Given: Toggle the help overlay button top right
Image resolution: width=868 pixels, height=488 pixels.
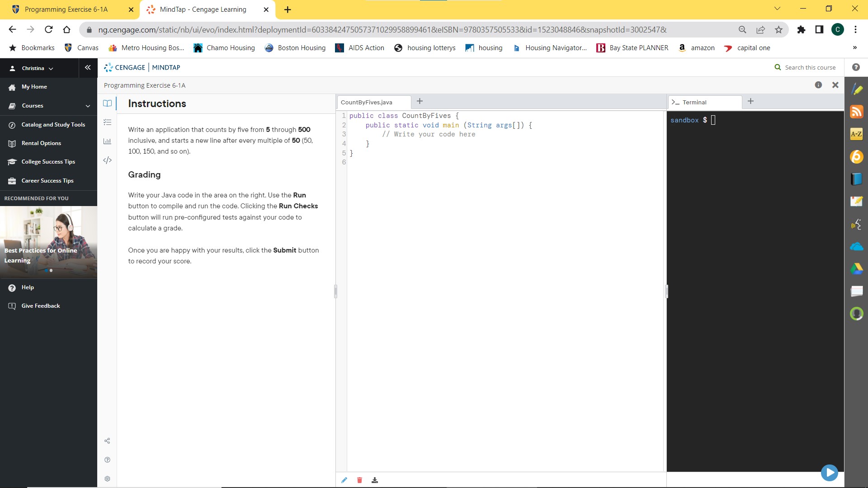Looking at the screenshot, I should [819, 84].
